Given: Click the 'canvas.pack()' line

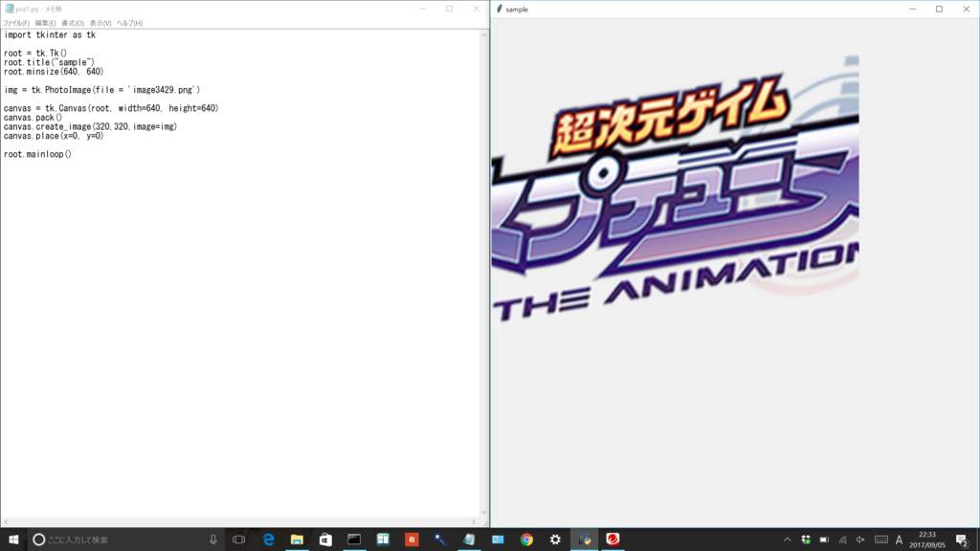Looking at the screenshot, I should [33, 118].
